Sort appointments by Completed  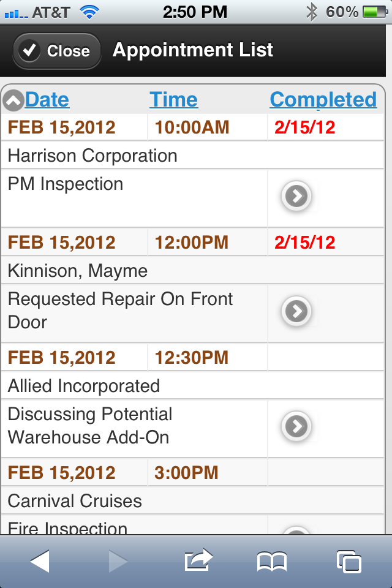323,100
